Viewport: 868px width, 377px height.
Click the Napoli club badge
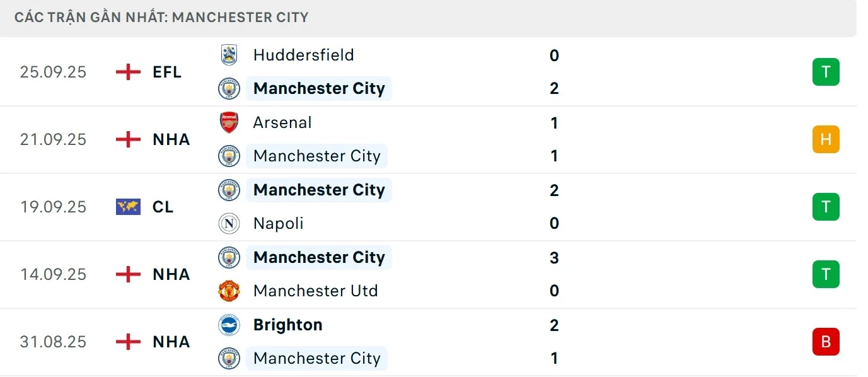point(228,223)
